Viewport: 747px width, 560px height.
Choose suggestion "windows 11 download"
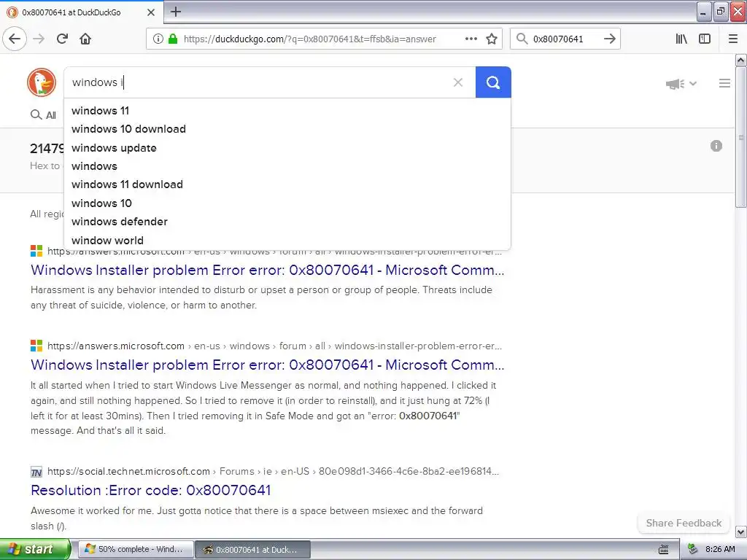tap(287, 184)
